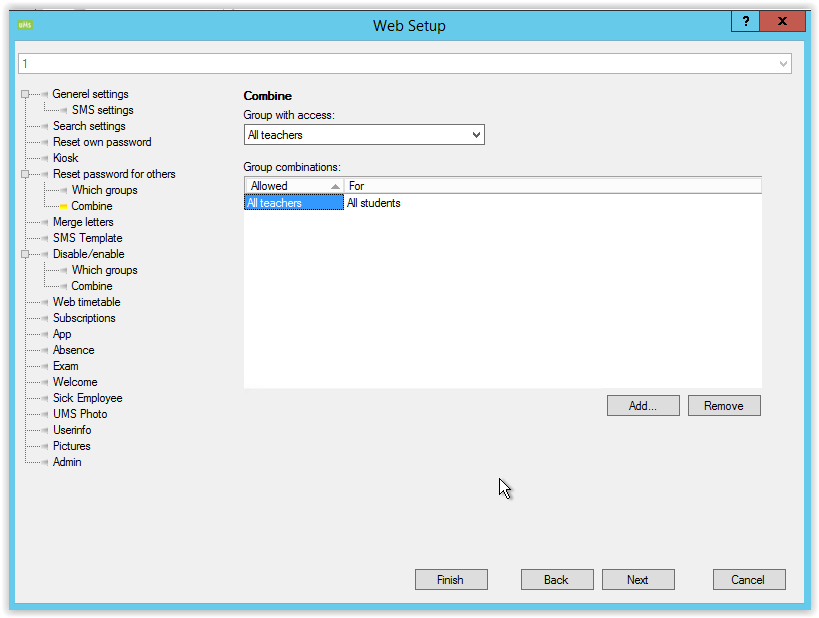Open the UMS Photo section
This screenshot has height=618, width=819.
[x=80, y=414]
